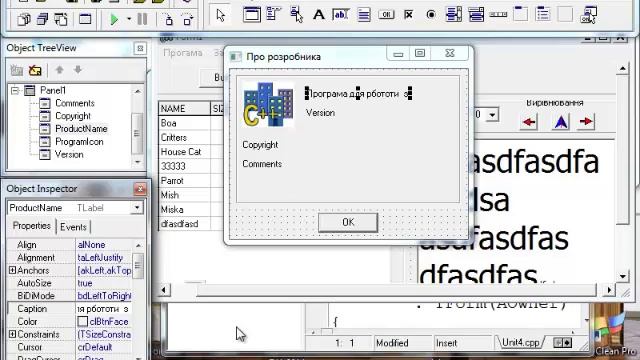Select Copyright in the Object TreeView

(73, 116)
